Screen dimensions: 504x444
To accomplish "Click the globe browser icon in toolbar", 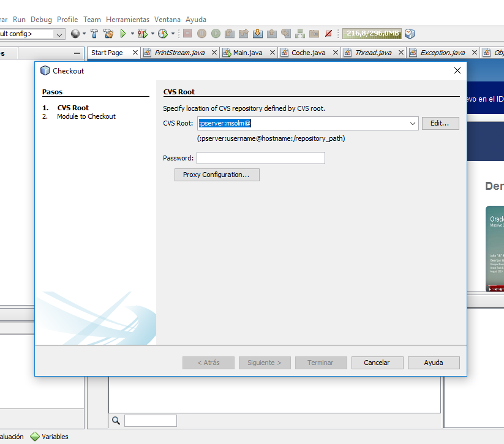I will pyautogui.click(x=75, y=34).
